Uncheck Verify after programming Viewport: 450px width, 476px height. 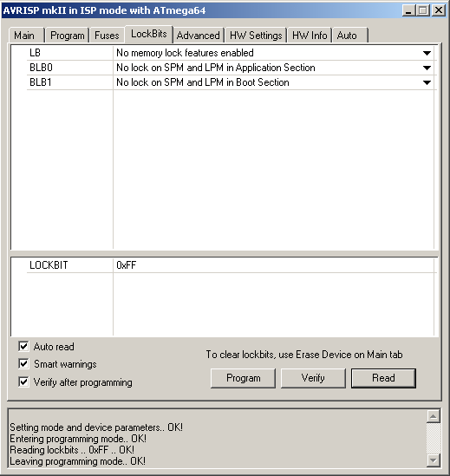pos(23,381)
